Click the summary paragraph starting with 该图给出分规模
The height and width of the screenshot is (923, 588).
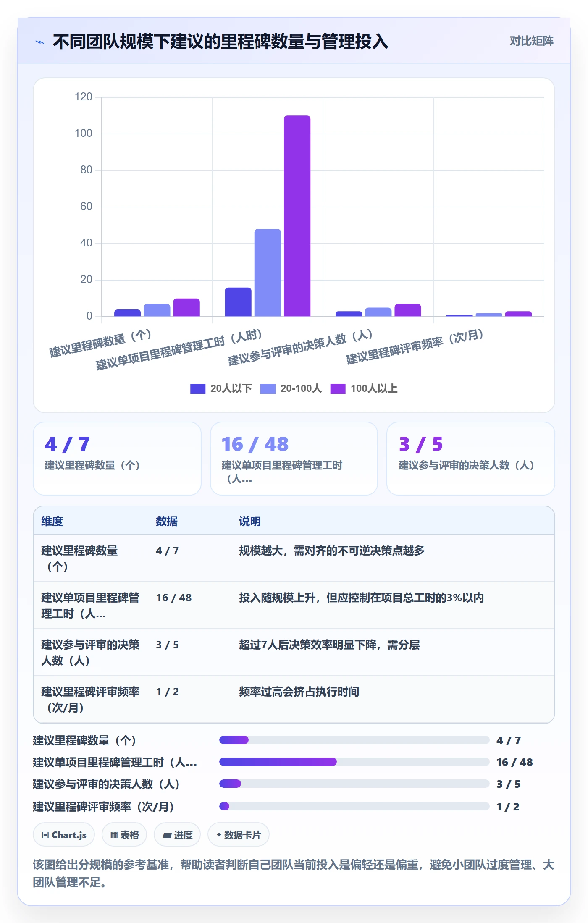[294, 873]
